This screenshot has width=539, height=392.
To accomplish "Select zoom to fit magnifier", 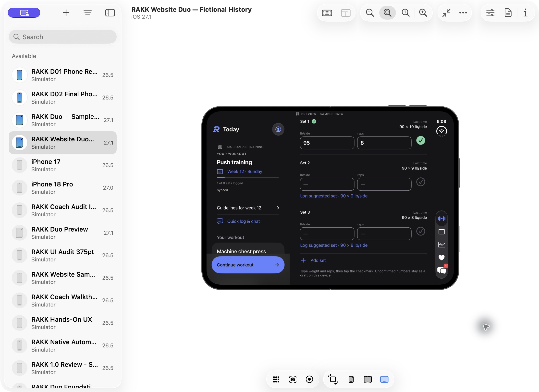I will [x=388, y=13].
